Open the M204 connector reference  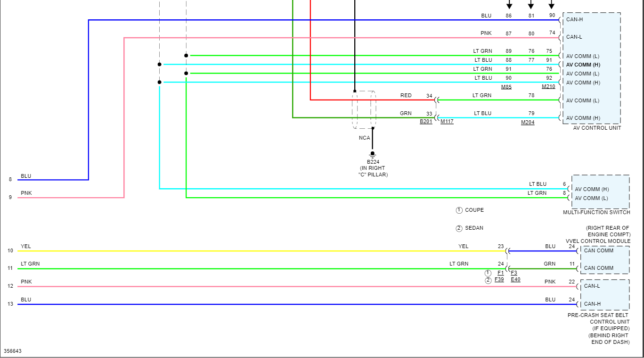tap(528, 123)
